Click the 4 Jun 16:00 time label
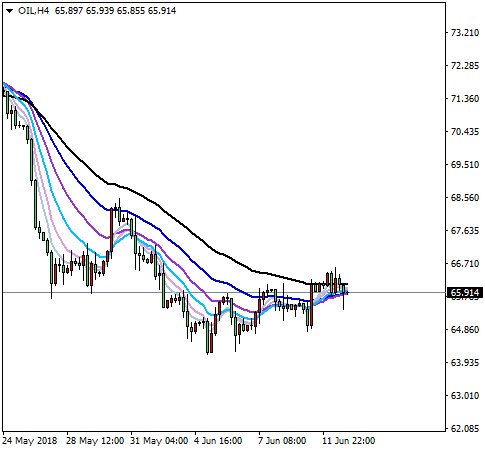485x452 pixels. [218, 441]
